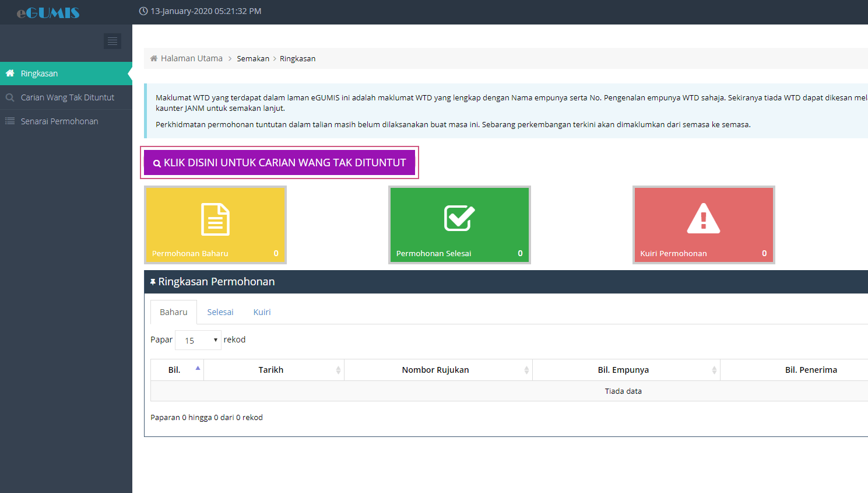This screenshot has height=493, width=868.
Task: Click the home icon in the breadcrumb
Action: 154,58
